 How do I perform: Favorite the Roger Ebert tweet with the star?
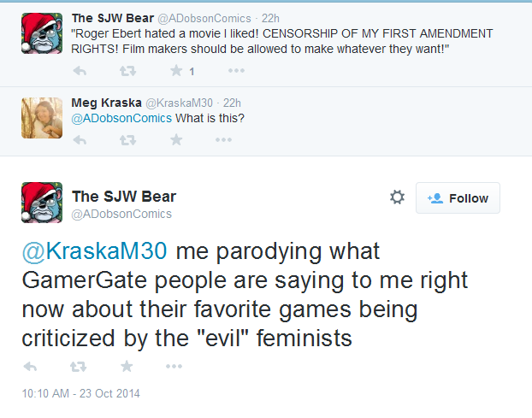pos(176,70)
